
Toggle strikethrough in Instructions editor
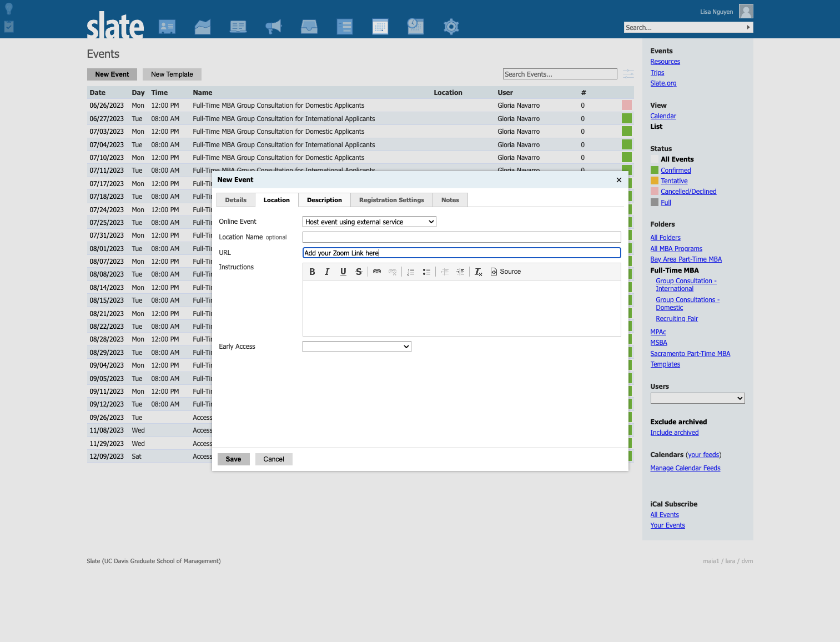(359, 272)
